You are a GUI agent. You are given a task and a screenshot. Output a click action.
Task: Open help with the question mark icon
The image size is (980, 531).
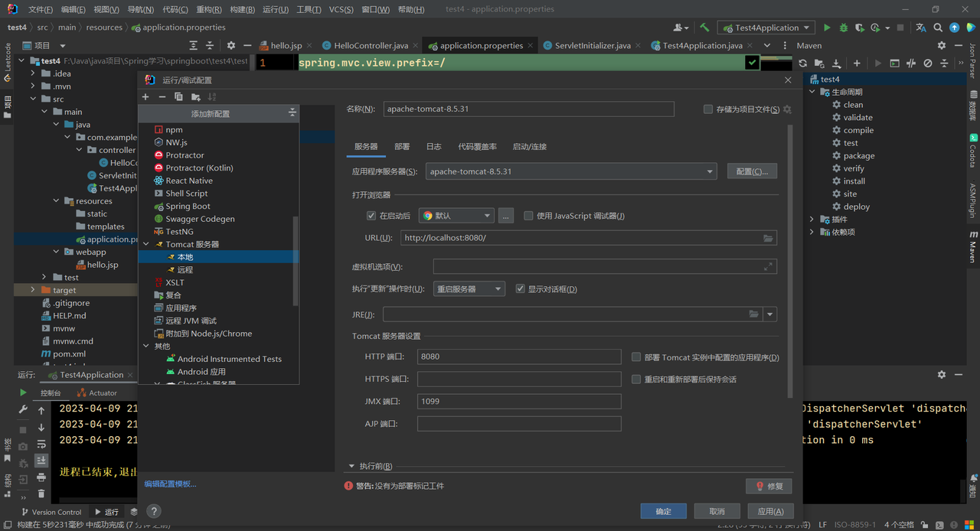153,511
